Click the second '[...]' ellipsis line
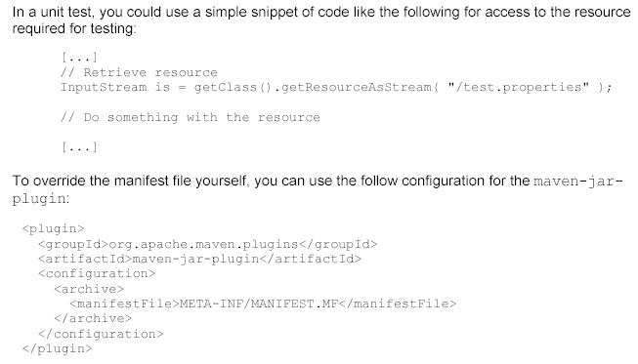The image size is (638, 364). (x=79, y=146)
